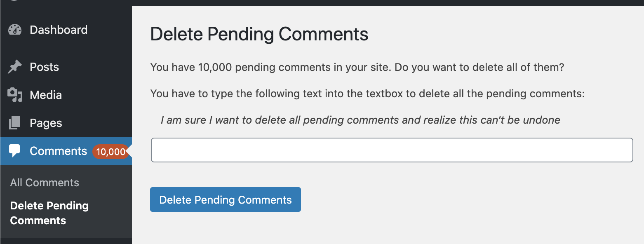The image size is (644, 244).
Task: Click the Media camera and music icon
Action: 15,95
